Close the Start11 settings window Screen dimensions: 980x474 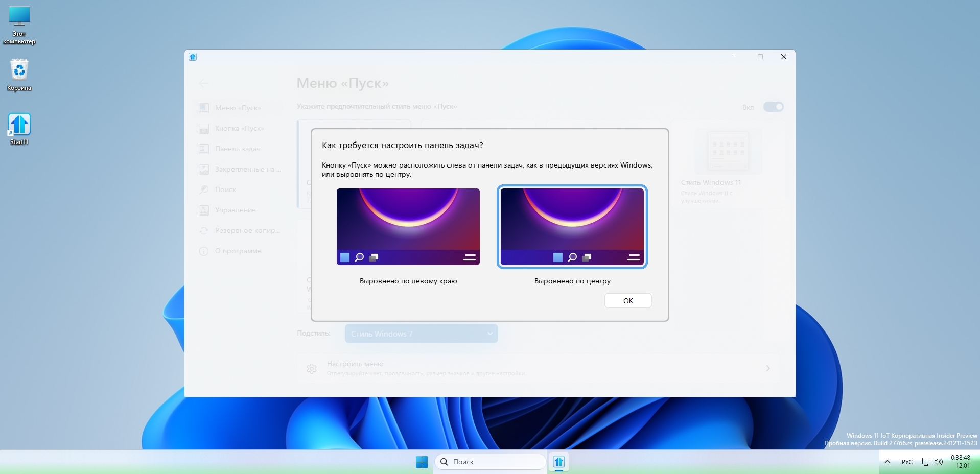(x=784, y=57)
